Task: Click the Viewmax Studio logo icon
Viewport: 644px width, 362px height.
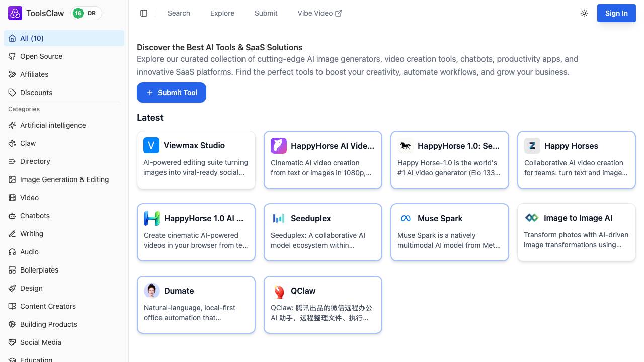Action: pos(151,145)
